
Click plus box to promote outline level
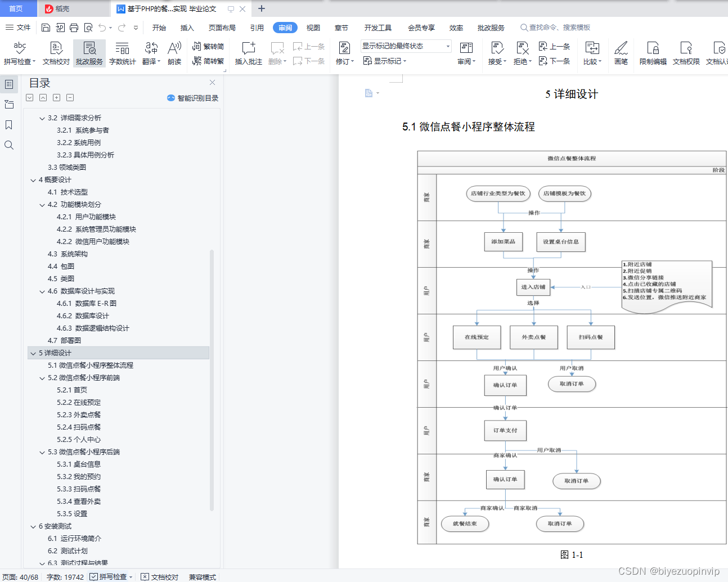(x=56, y=97)
